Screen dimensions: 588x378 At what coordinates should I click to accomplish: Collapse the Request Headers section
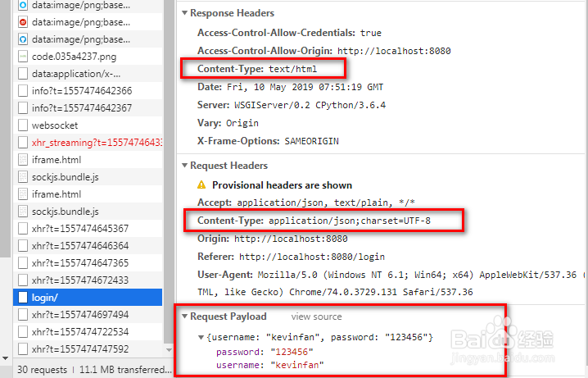click(x=184, y=166)
